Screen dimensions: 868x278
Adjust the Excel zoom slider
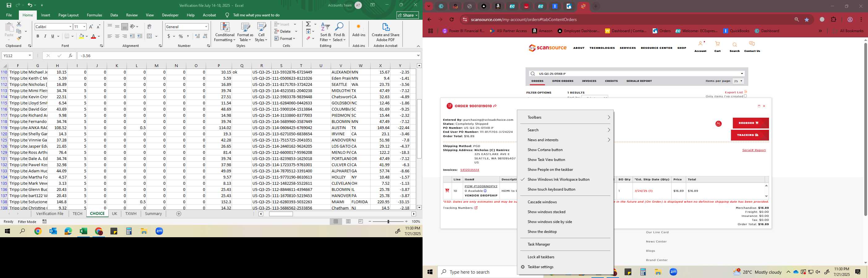coord(388,221)
